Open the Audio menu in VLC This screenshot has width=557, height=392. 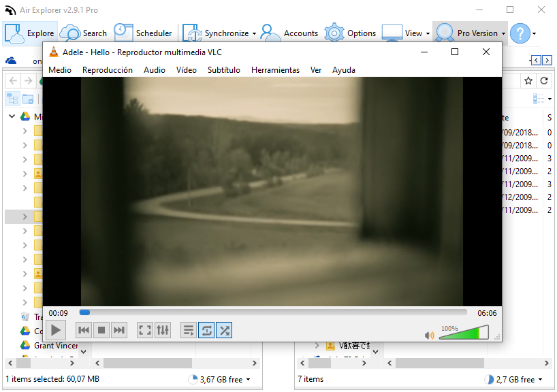click(154, 70)
